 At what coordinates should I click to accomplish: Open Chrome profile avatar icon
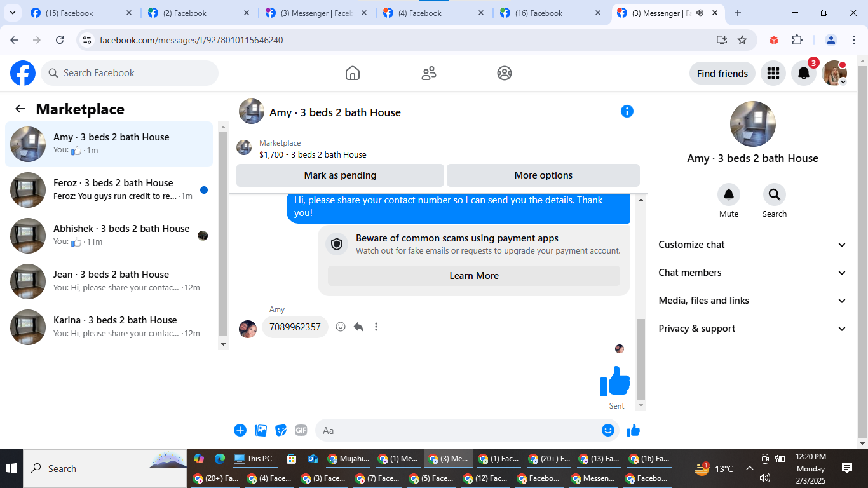(x=831, y=40)
